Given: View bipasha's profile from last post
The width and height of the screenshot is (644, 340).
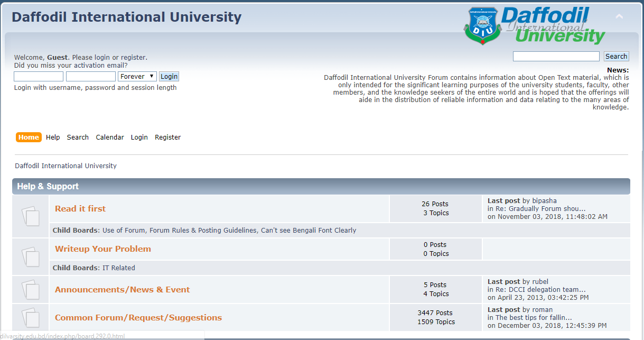Looking at the screenshot, I should [544, 201].
